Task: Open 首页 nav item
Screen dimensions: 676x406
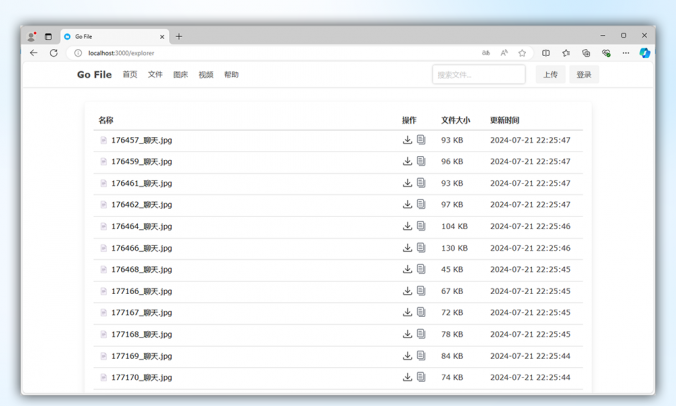Action: [130, 75]
